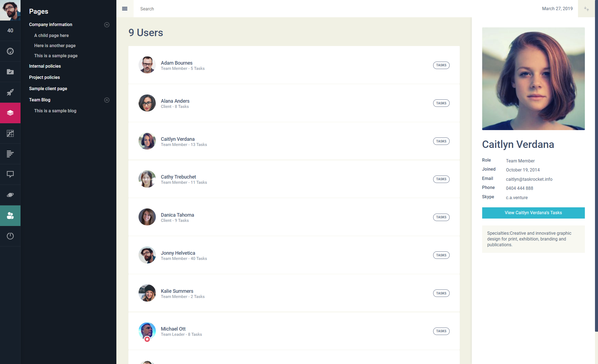Toggle the hamburger menu button
Image resolution: width=598 pixels, height=364 pixels.
[125, 9]
